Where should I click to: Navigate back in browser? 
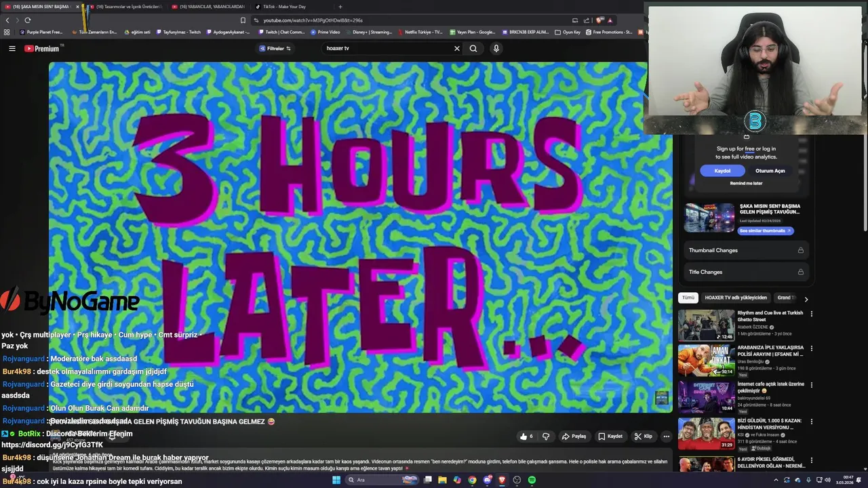[x=7, y=20]
